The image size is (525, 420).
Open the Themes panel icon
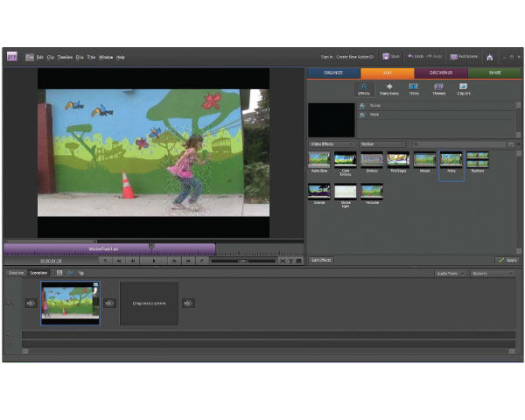click(438, 87)
